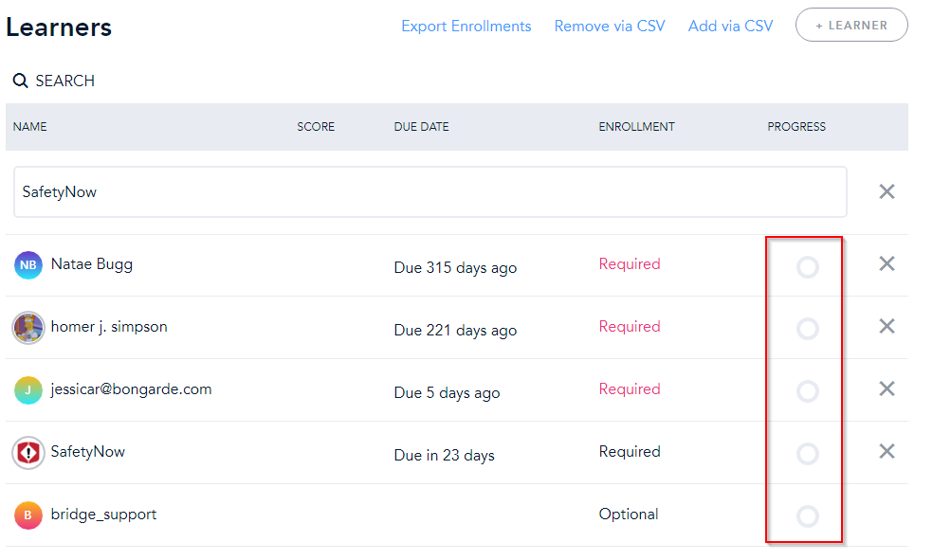Viewport: 951px width, 560px height.
Task: Clear the SafetyNow search field X
Action: pos(887,191)
